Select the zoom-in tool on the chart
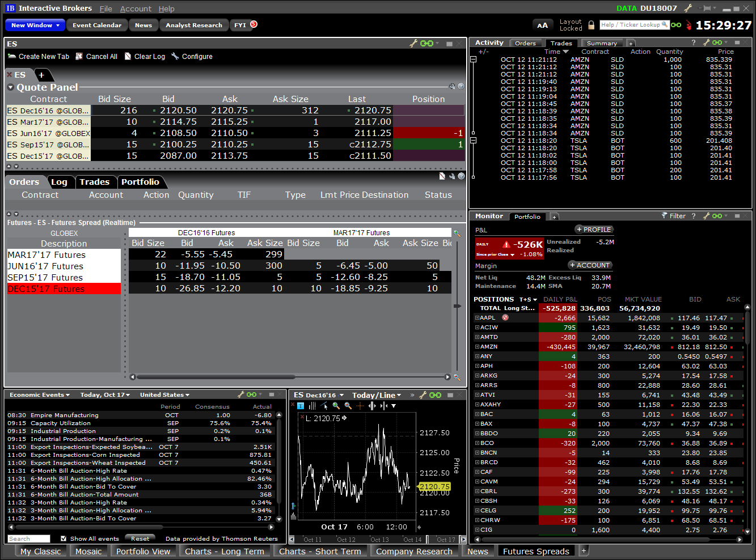The width and height of the screenshot is (756, 560). [x=336, y=405]
